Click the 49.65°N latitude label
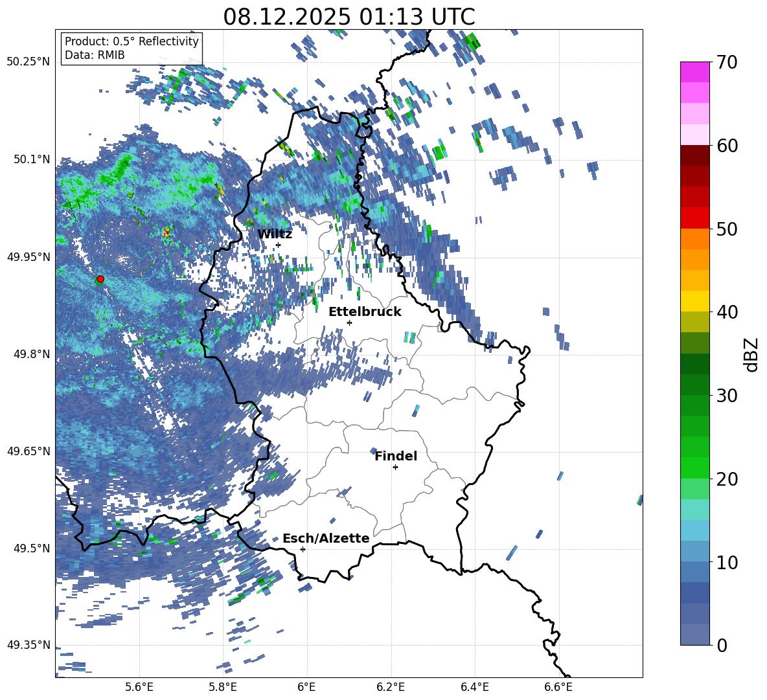 coord(29,451)
